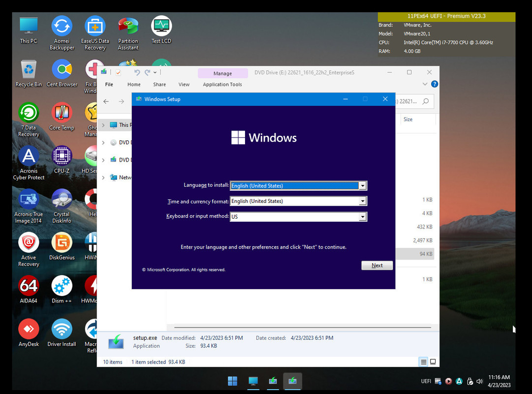Screen dimensions: 532x394
Task: Open Keyboard or input method dropdown
Action: coord(363,216)
